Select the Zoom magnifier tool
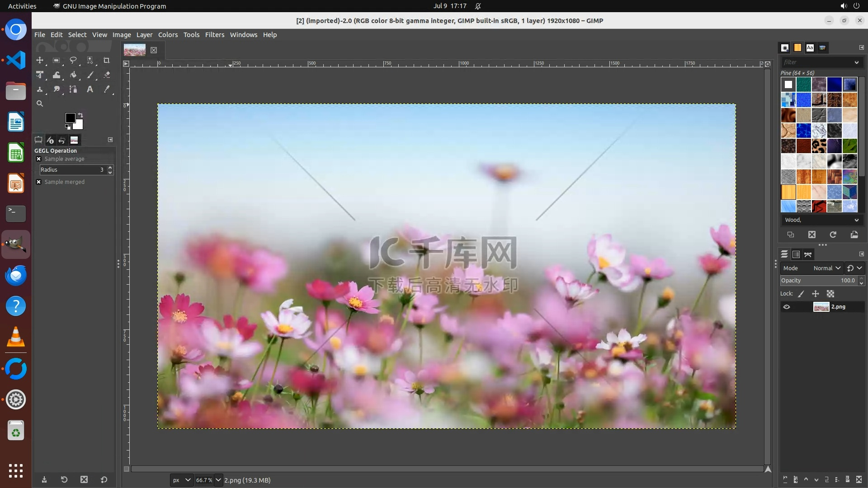Image resolution: width=868 pixels, height=488 pixels. tap(40, 103)
